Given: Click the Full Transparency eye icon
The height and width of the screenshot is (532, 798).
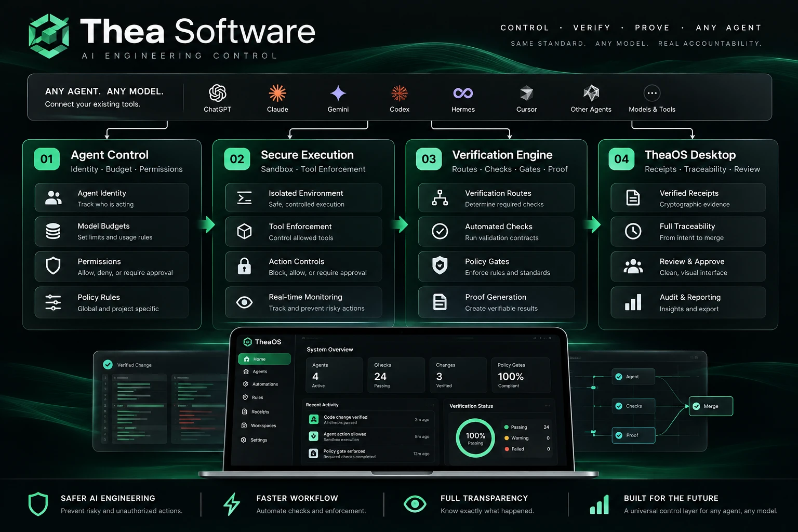Looking at the screenshot, I should [x=415, y=504].
